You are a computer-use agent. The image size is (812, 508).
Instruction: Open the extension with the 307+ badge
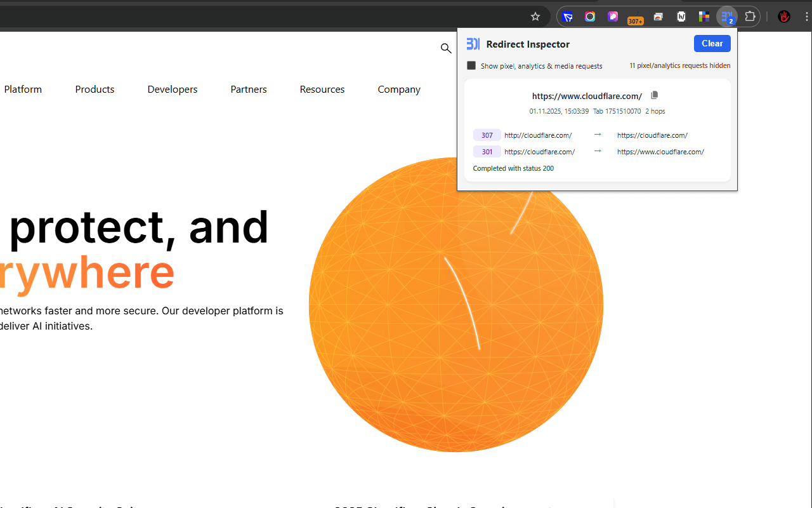point(635,18)
